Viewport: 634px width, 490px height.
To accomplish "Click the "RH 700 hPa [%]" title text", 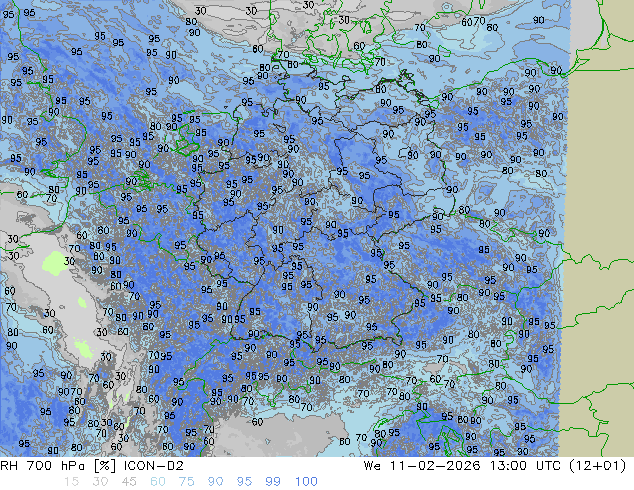I will pos(60,466).
